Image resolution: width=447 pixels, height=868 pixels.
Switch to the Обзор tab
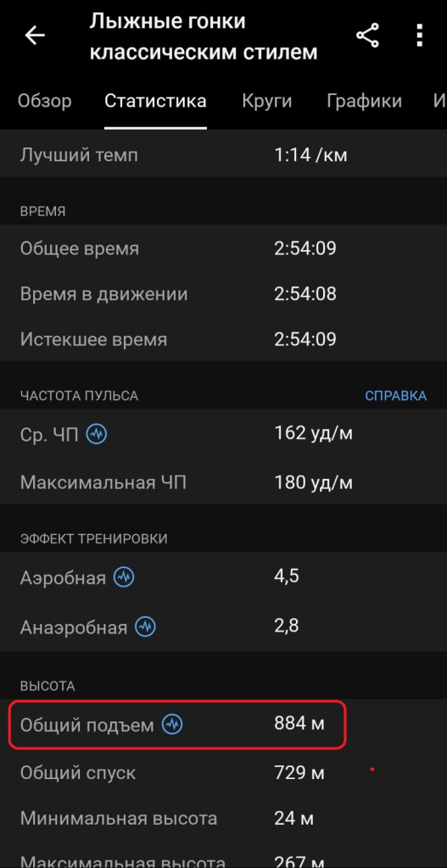point(45,101)
